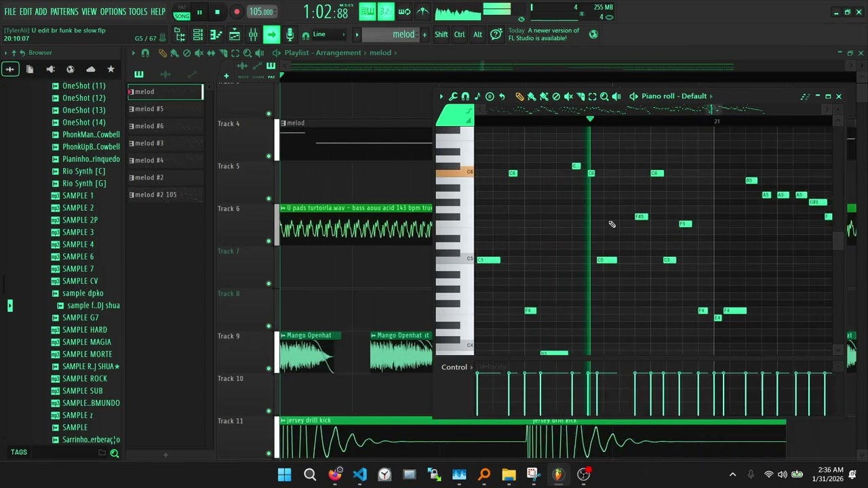This screenshot has width=868, height=488.
Task: Open the FILE menu
Action: [x=10, y=12]
